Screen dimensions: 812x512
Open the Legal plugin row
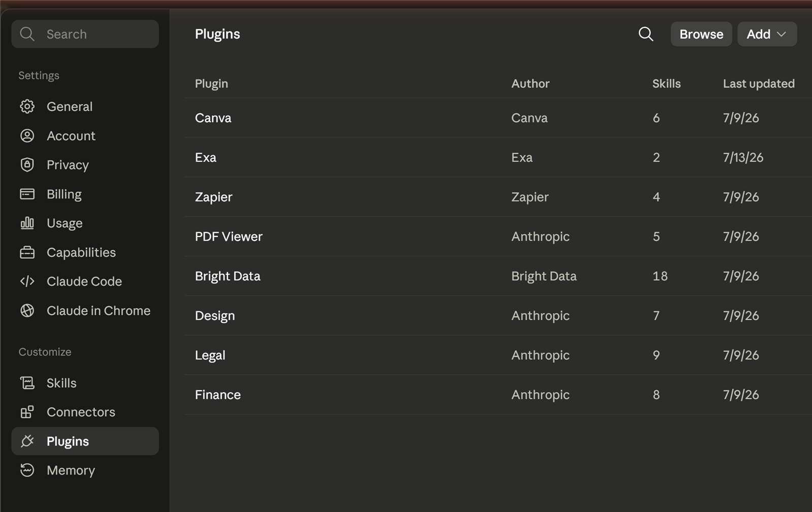click(498, 355)
